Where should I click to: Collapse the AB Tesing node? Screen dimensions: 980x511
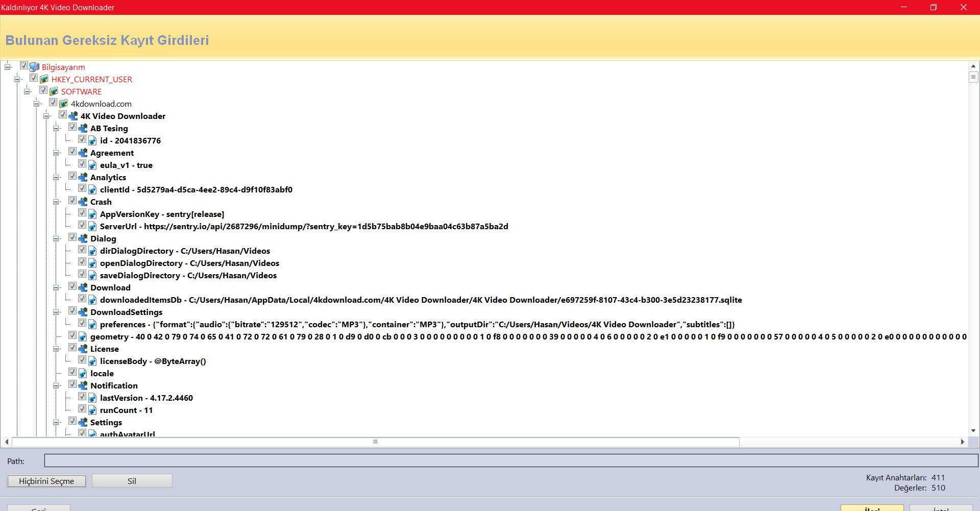point(56,128)
